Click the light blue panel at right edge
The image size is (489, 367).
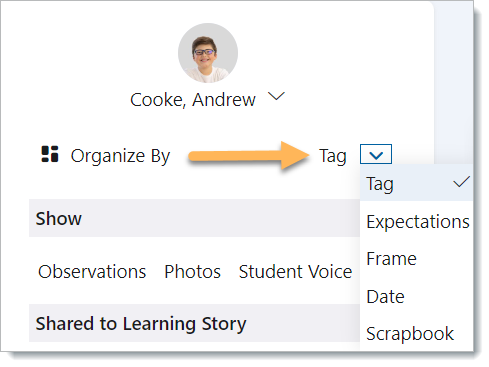pos(453,82)
